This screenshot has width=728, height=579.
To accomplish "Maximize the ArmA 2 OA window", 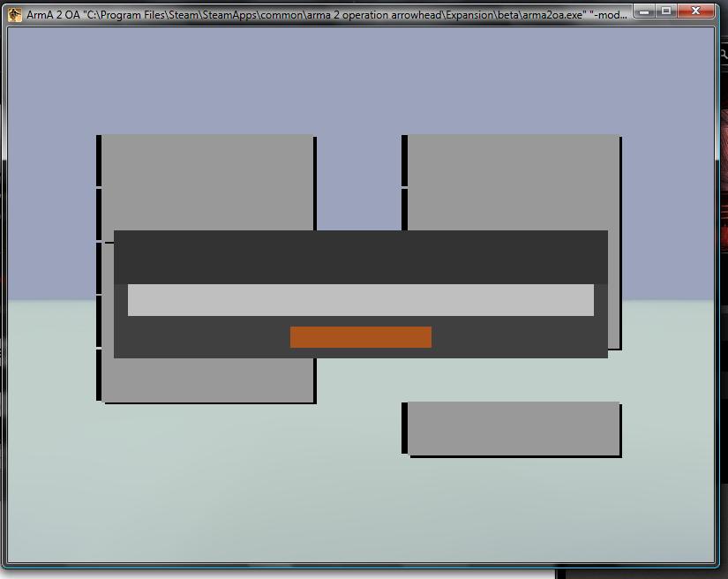I will [666, 11].
